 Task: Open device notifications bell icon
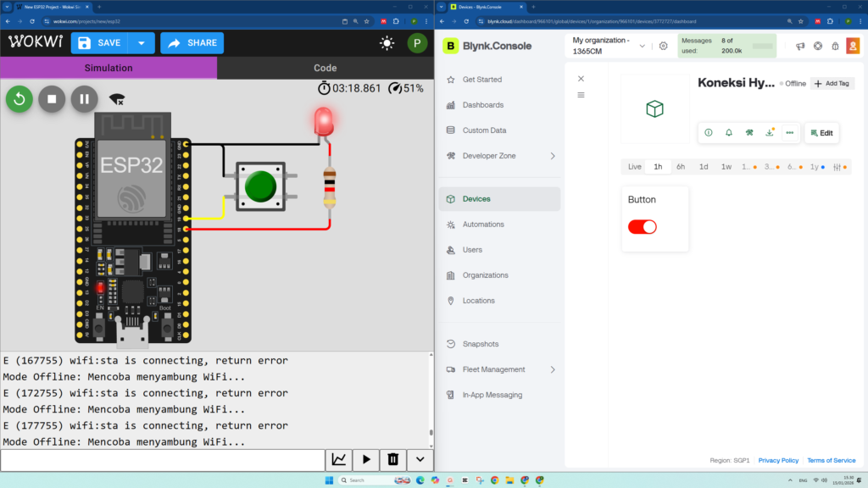tap(728, 133)
